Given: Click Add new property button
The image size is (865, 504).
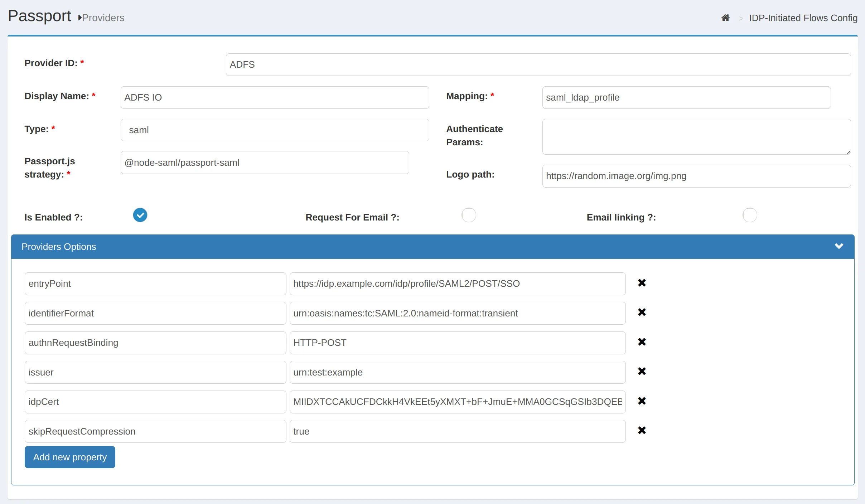Looking at the screenshot, I should [x=70, y=457].
